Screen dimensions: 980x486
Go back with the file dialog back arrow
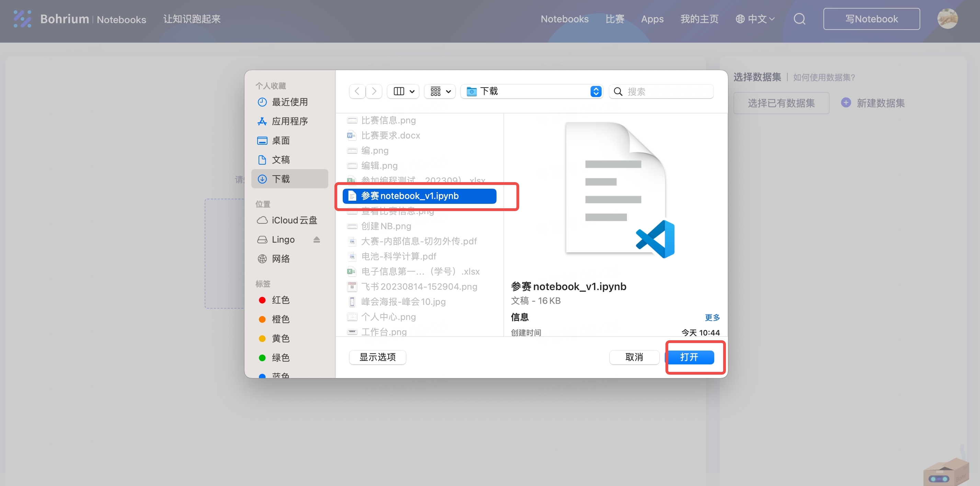pyautogui.click(x=357, y=91)
